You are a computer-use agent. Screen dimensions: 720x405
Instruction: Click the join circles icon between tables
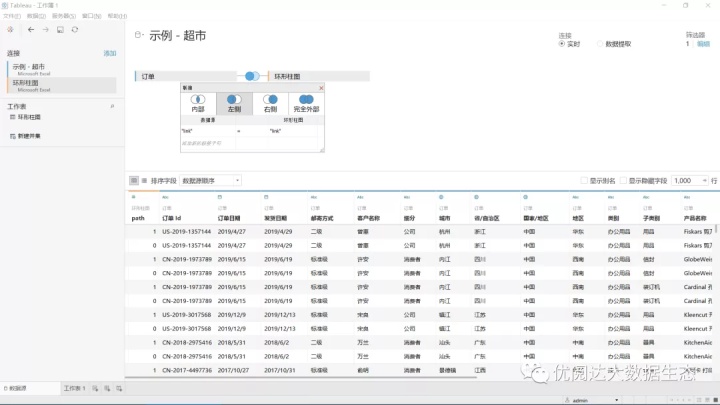click(252, 76)
